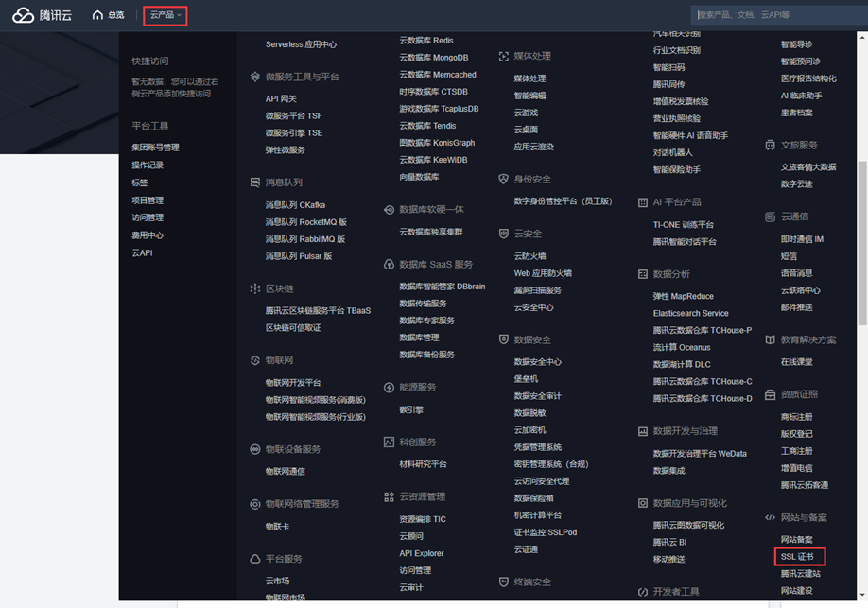Open the 云产品 dropdown menu

click(x=165, y=15)
